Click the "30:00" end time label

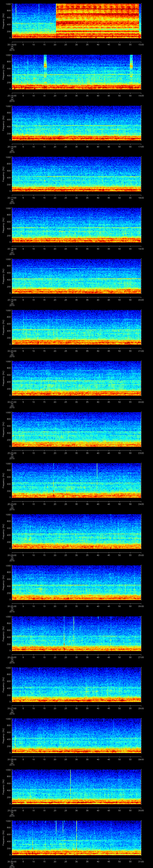pyautogui.click(x=141, y=810)
